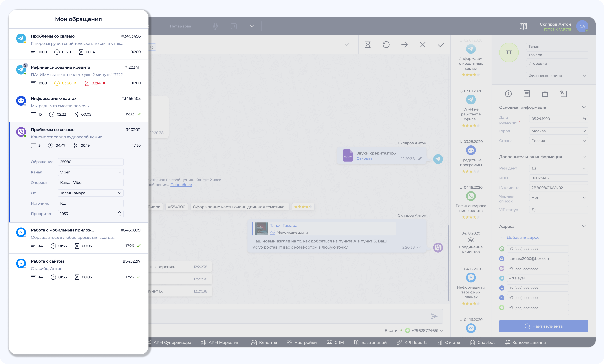
Task: Click the tamara2000@box.com email field
Action: pos(538,259)
